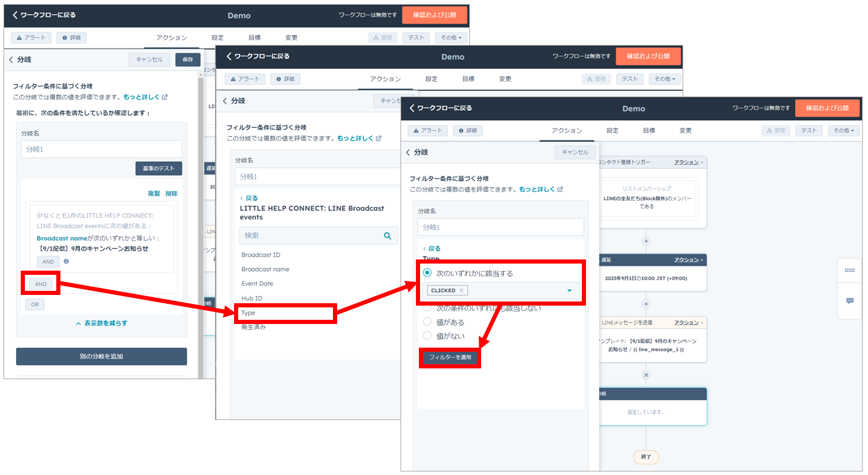Choose Broadcast ID from the property list
Image resolution: width=868 pixels, height=475 pixels.
click(x=261, y=255)
